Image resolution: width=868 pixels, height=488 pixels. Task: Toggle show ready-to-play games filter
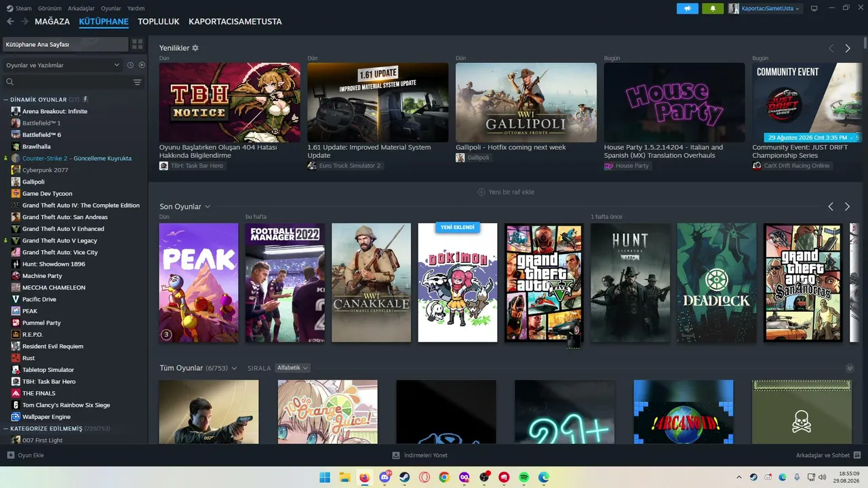coord(142,65)
